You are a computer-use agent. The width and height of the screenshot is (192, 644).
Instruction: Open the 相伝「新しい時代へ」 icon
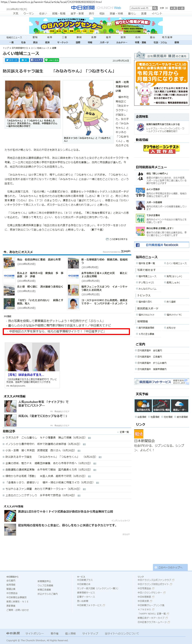[140, 176]
